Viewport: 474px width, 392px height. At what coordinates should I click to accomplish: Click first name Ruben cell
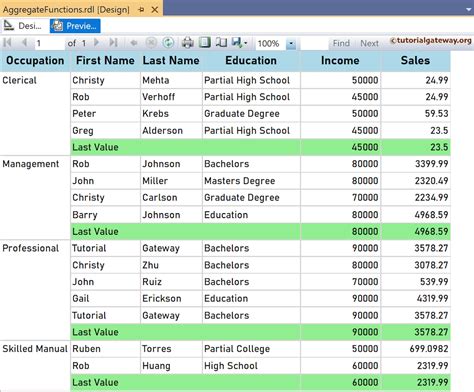[105, 349]
